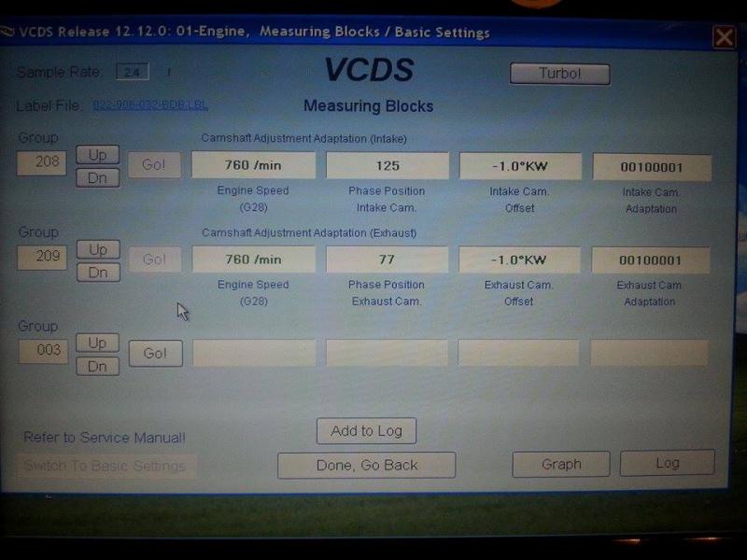The image size is (747, 560).
Task: Click the Intake Cam. Offset label
Action: [520, 200]
